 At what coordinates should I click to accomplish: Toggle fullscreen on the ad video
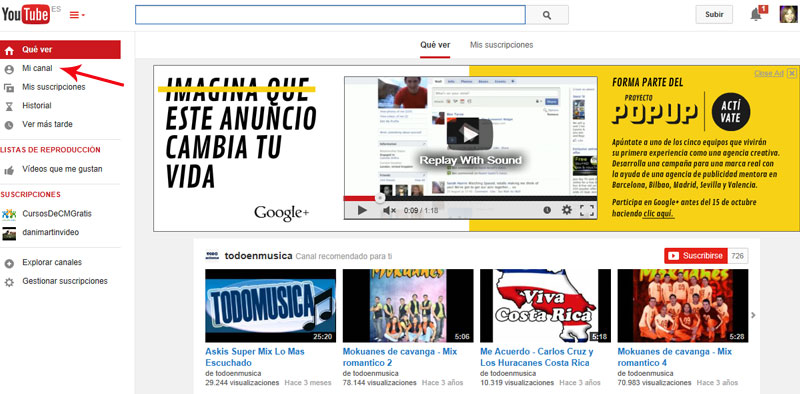point(587,210)
